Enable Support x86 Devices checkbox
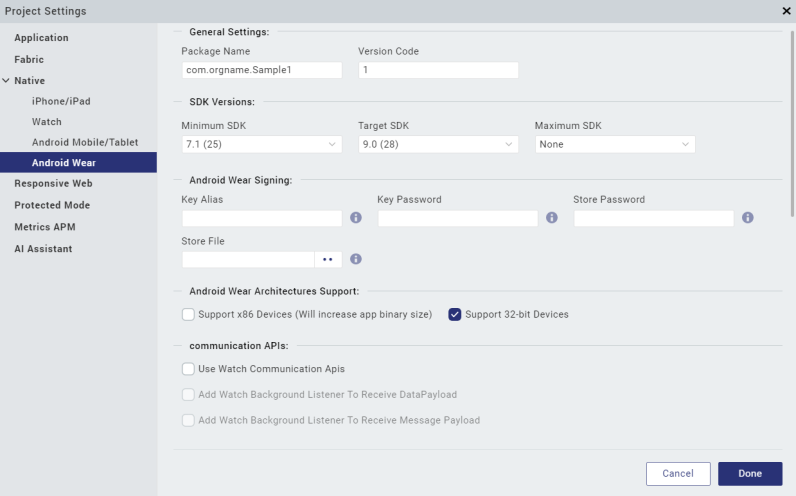 pyautogui.click(x=188, y=314)
